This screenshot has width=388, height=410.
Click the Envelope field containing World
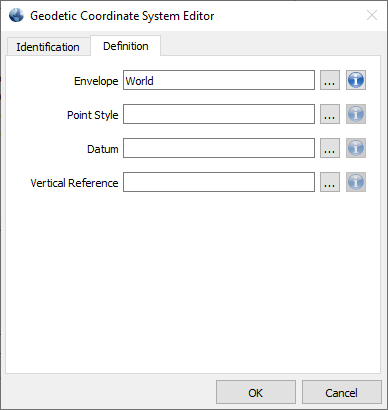(219, 80)
